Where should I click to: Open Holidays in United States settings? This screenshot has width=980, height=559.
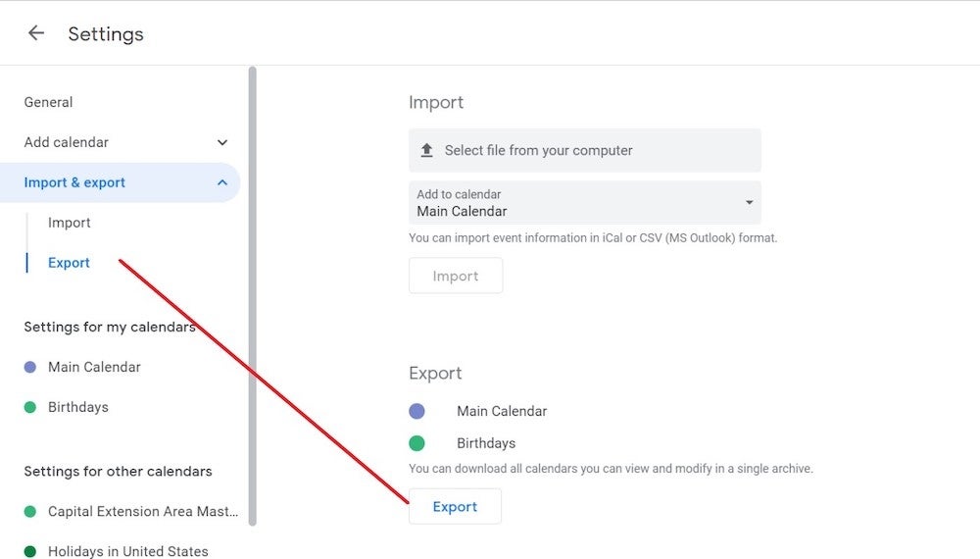[x=128, y=551]
